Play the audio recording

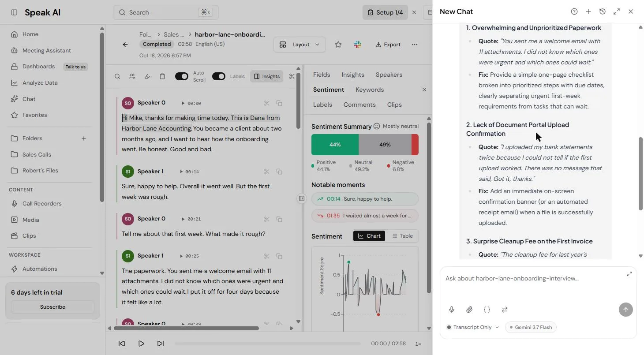point(141,344)
